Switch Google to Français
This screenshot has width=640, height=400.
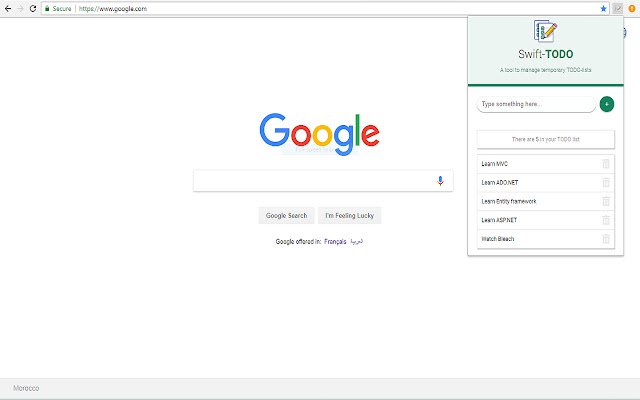(335, 242)
